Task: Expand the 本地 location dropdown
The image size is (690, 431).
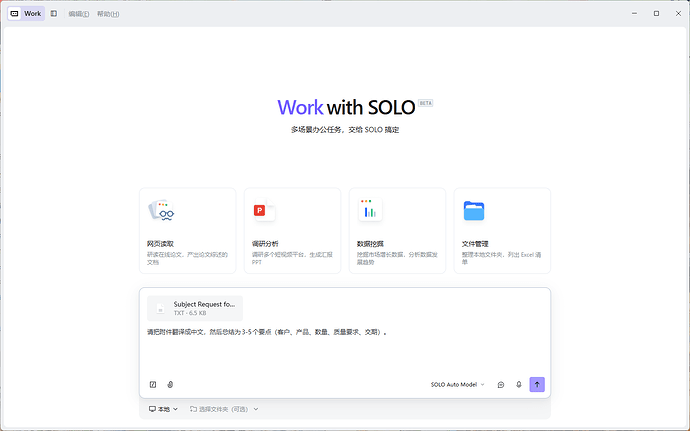Action: pyautogui.click(x=163, y=409)
